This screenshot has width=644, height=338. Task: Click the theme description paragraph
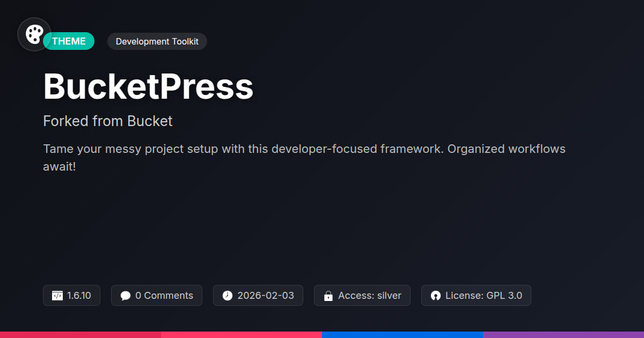304,157
